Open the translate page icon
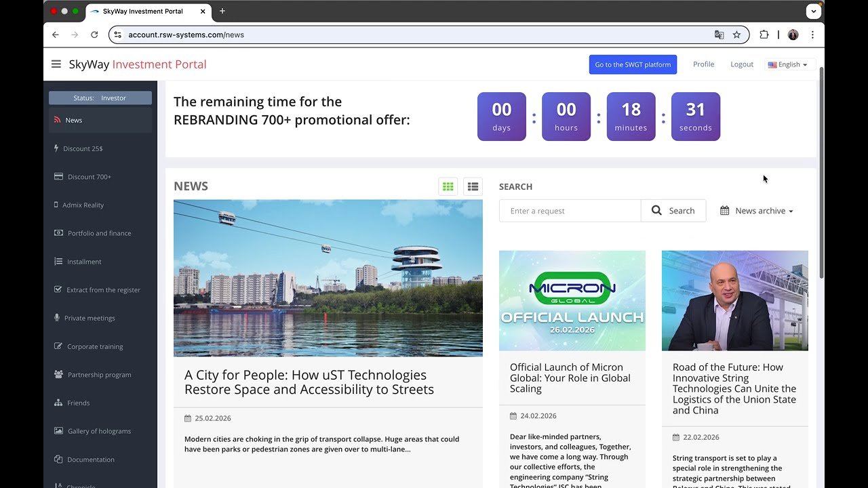Viewport: 868px width, 488px height. 719,35
